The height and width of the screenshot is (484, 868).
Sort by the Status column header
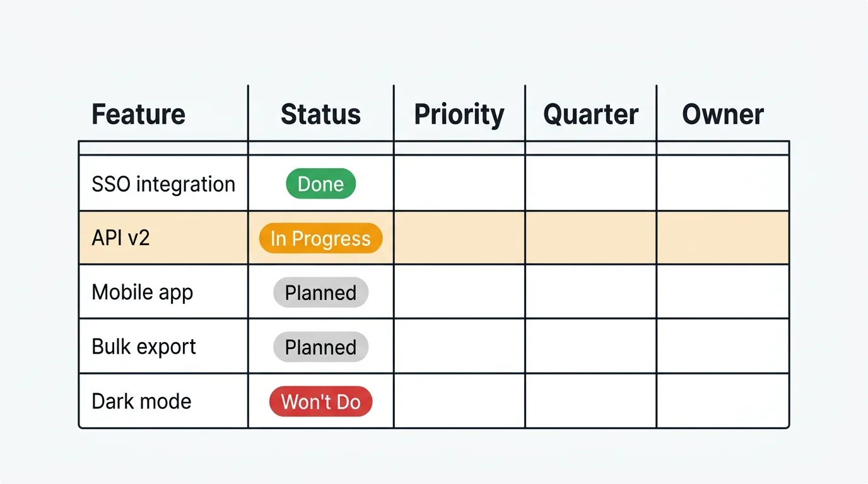coord(320,115)
